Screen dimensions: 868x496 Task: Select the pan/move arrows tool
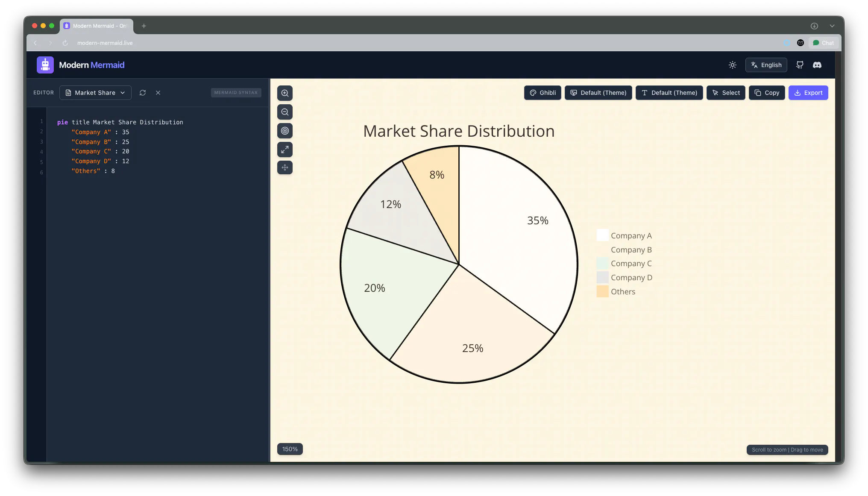pos(285,167)
